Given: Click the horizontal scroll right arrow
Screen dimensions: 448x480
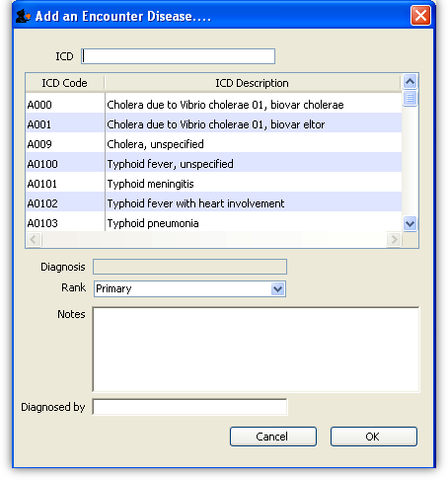Looking at the screenshot, I should coord(394,239).
